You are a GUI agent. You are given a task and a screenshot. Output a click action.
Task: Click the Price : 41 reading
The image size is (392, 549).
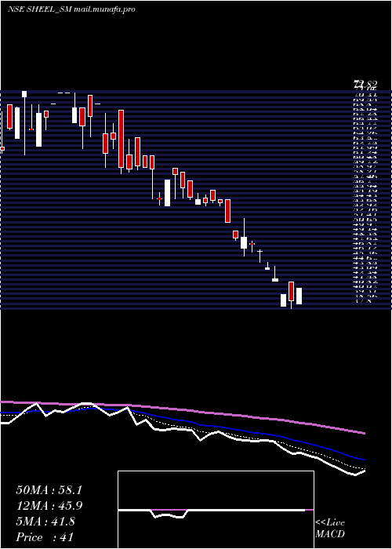[x=45, y=537]
